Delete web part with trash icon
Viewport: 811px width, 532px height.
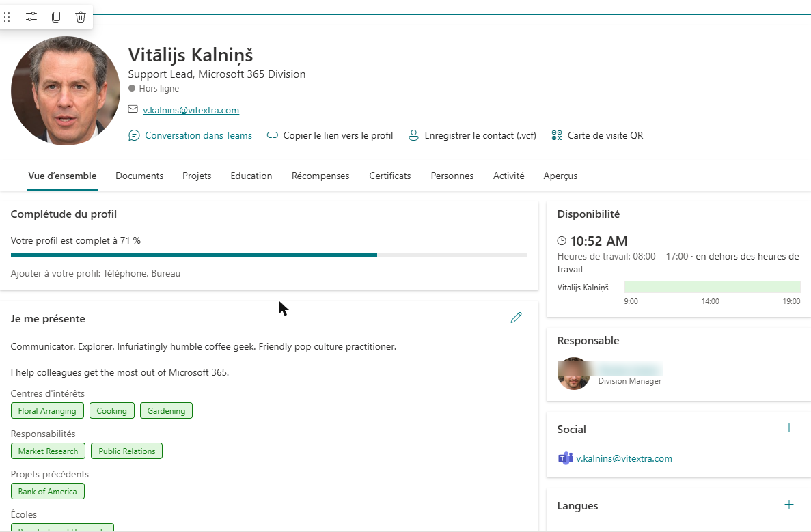[80, 17]
